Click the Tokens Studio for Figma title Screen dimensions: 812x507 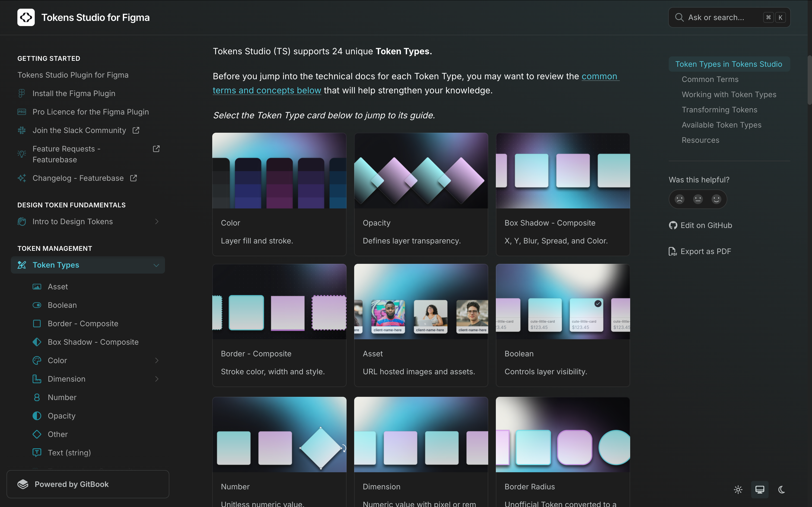pos(96,17)
